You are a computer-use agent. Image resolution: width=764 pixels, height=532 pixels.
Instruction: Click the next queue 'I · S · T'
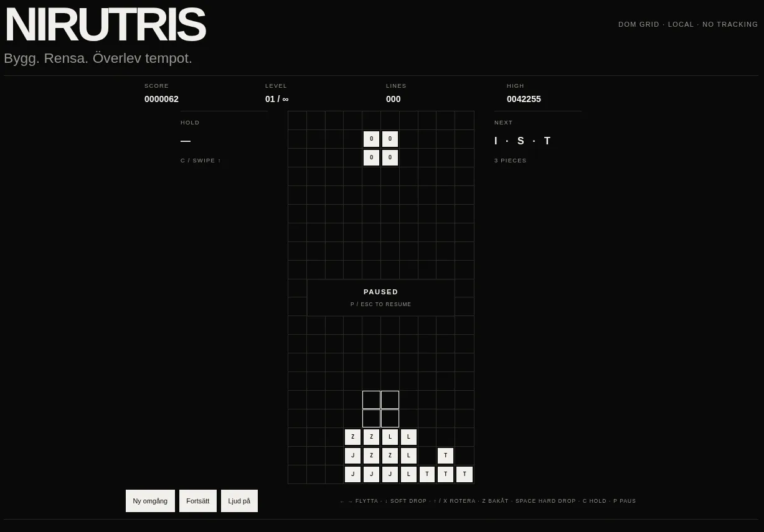522,141
